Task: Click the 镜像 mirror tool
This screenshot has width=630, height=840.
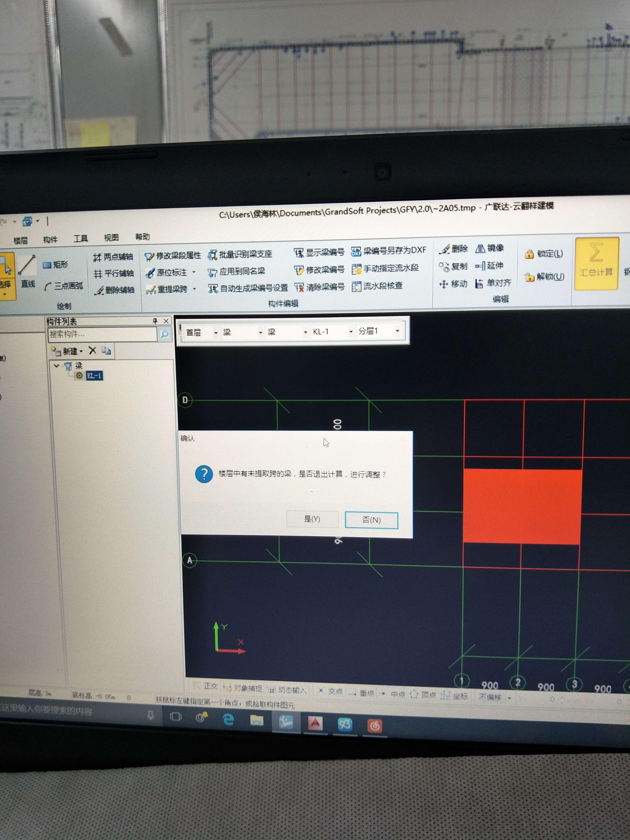Action: pos(489,248)
